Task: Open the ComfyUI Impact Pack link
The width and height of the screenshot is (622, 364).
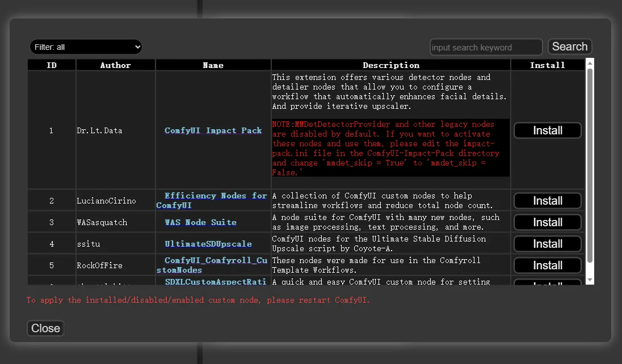Action: point(213,130)
